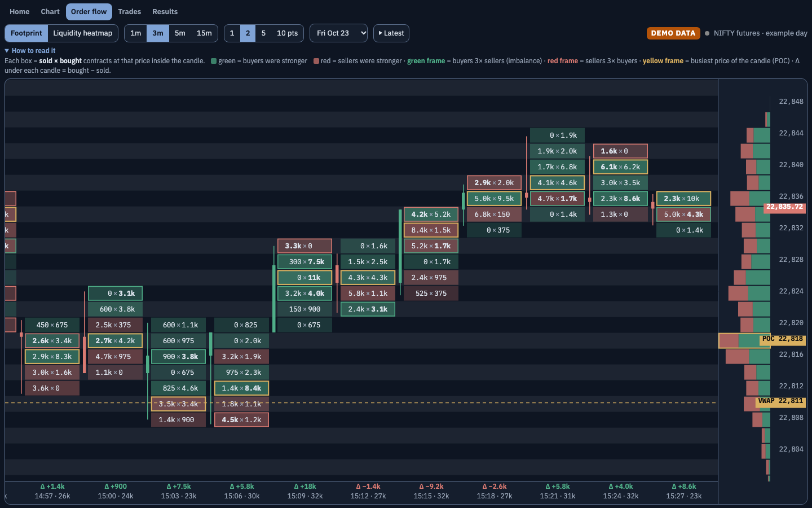Click the 15:09 · 32k candle label

click(304, 496)
